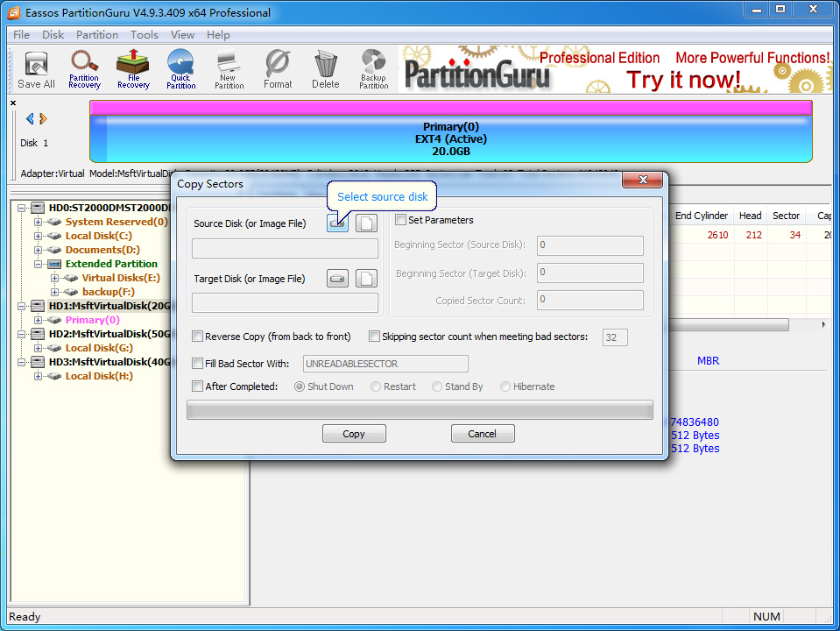Expand the backup(F:) tree node

coord(54,292)
